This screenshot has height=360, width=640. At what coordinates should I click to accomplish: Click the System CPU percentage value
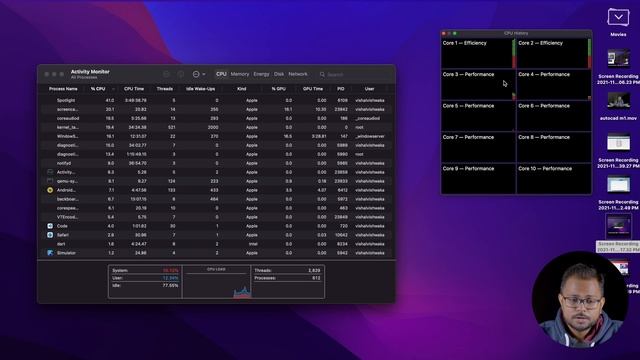coord(171,270)
